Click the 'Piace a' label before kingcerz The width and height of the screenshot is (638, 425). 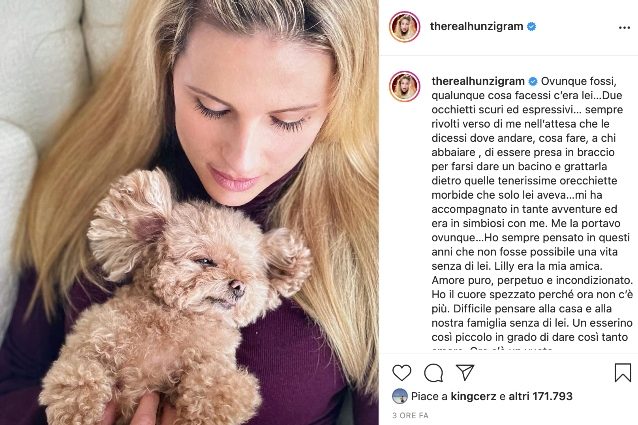pos(429,396)
